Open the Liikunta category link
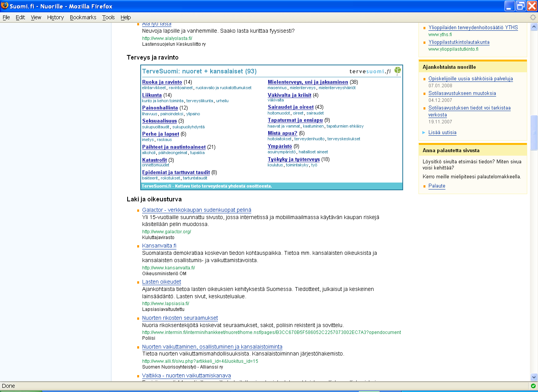Viewport: 538px width, 392px height. pos(152,95)
